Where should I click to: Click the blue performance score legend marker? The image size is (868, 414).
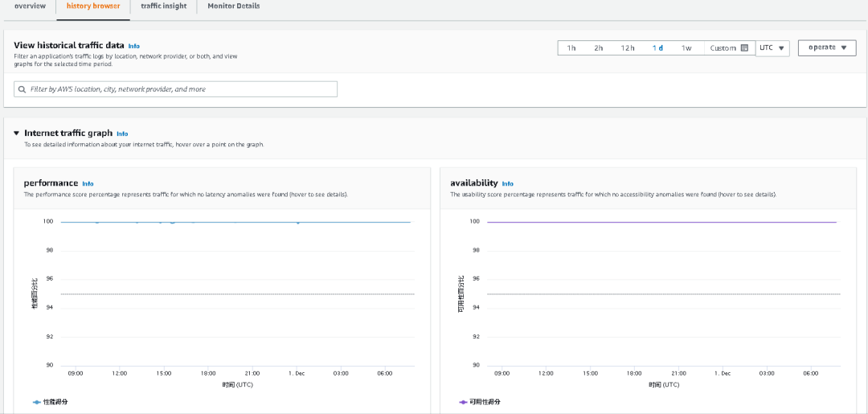tap(36, 401)
